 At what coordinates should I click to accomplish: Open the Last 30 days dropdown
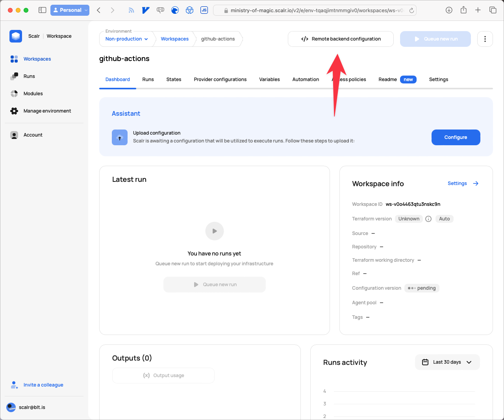pos(447,362)
